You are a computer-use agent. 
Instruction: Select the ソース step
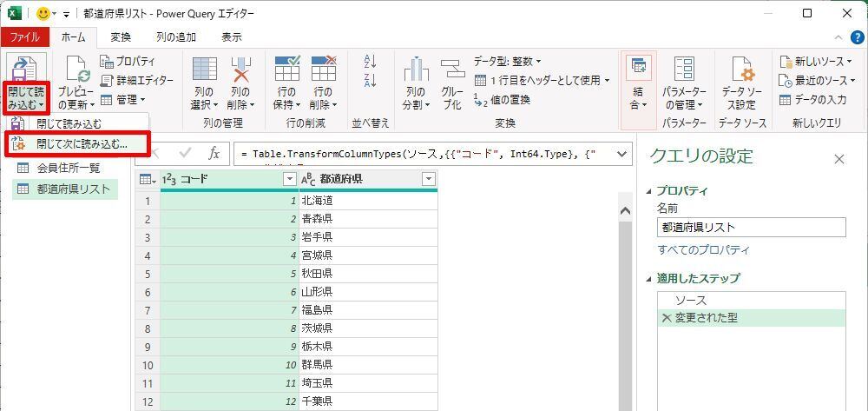tap(752, 301)
